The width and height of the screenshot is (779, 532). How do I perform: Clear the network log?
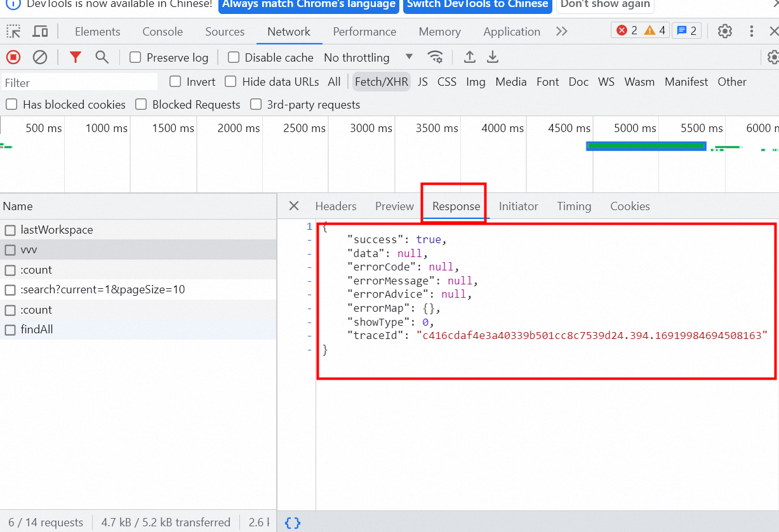pos(40,57)
